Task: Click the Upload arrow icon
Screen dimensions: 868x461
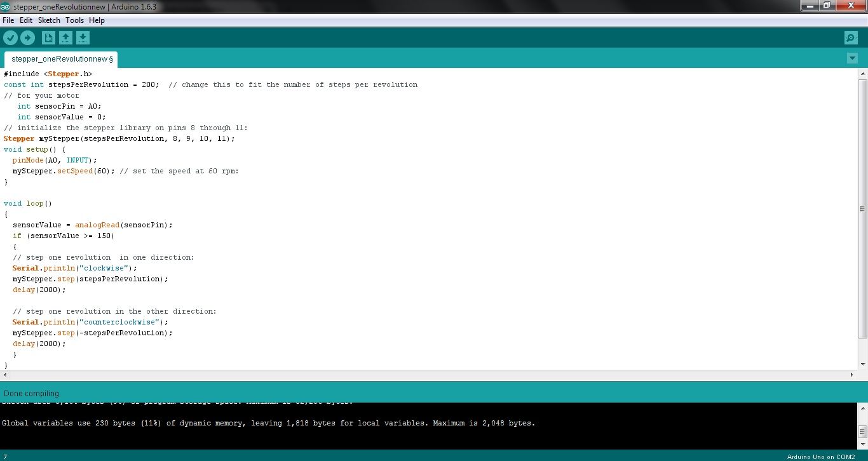Action: [28, 37]
